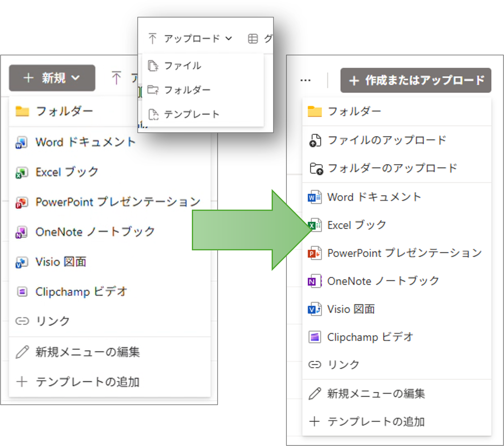This screenshot has width=504, height=446.
Task: Click Visio icon in right menu
Action: (x=315, y=309)
